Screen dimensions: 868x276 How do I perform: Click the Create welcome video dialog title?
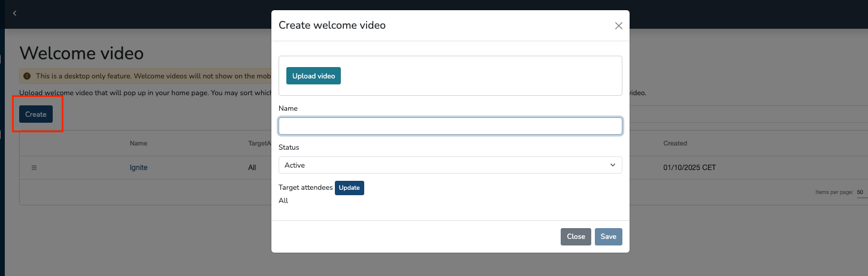(332, 25)
